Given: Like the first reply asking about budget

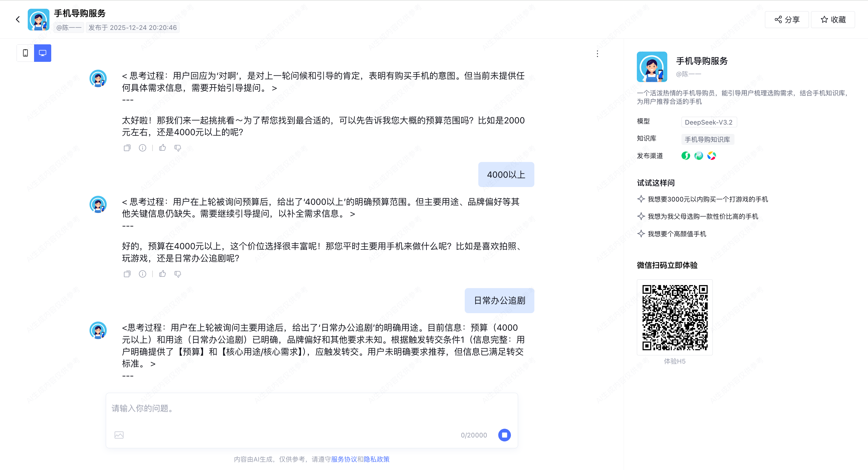Looking at the screenshot, I should click(162, 148).
